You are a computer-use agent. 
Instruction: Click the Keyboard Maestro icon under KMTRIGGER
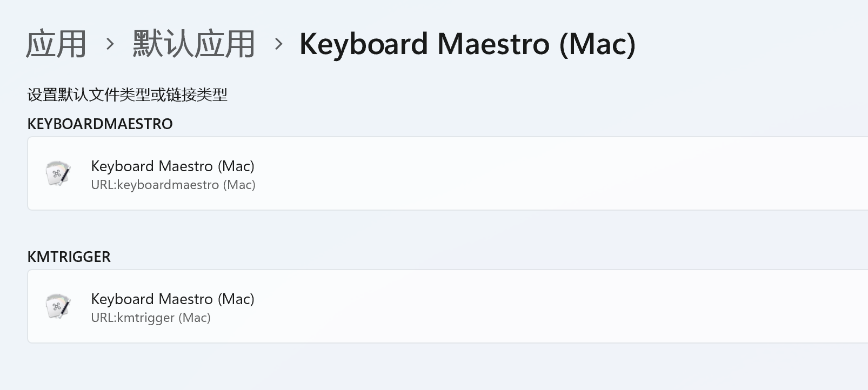(x=58, y=306)
